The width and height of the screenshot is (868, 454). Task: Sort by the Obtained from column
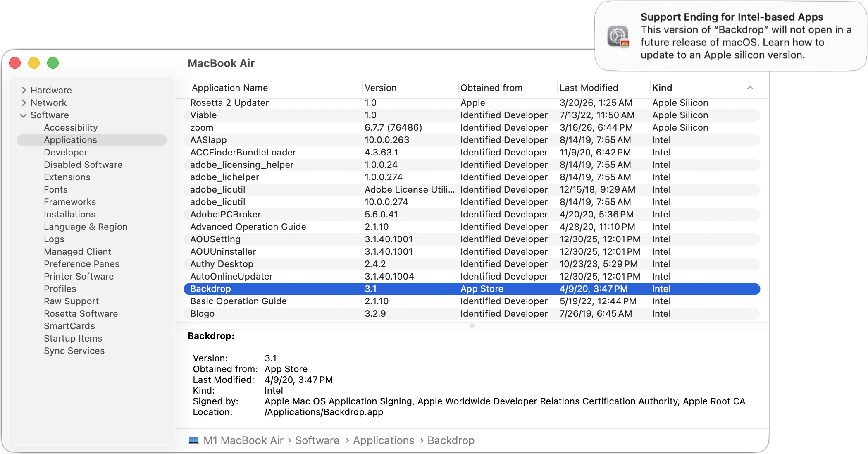point(491,88)
